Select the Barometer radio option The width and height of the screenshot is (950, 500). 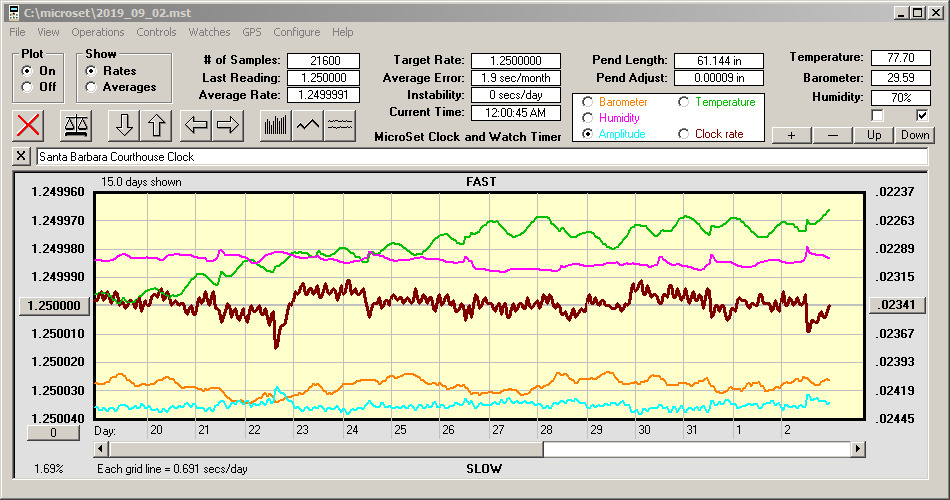pos(587,102)
